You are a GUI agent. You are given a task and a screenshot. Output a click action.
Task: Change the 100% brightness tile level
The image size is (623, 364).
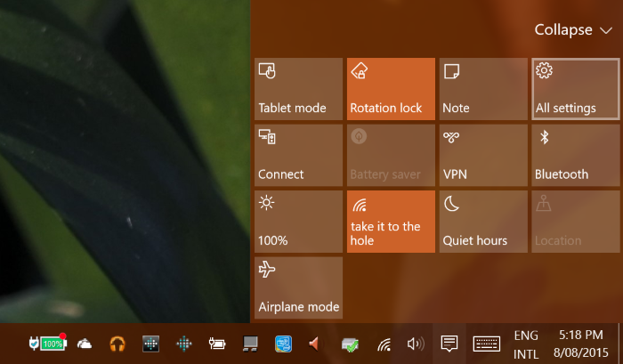[x=298, y=222]
